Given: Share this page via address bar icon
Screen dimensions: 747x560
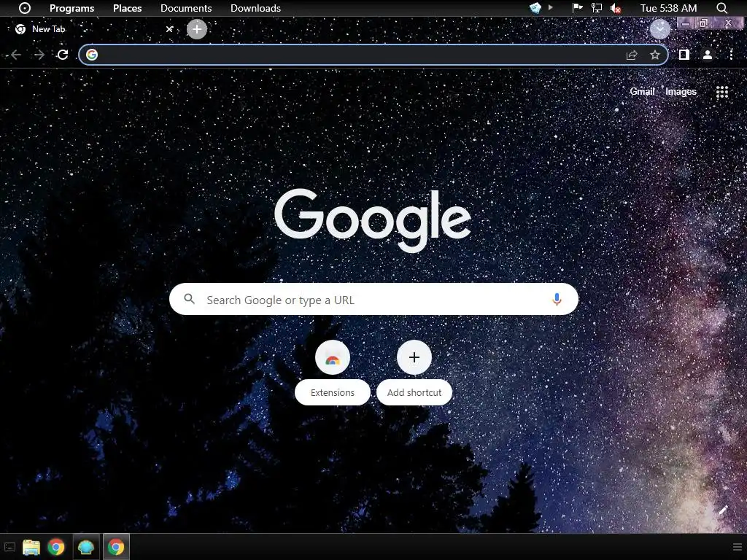Looking at the screenshot, I should click(x=632, y=55).
